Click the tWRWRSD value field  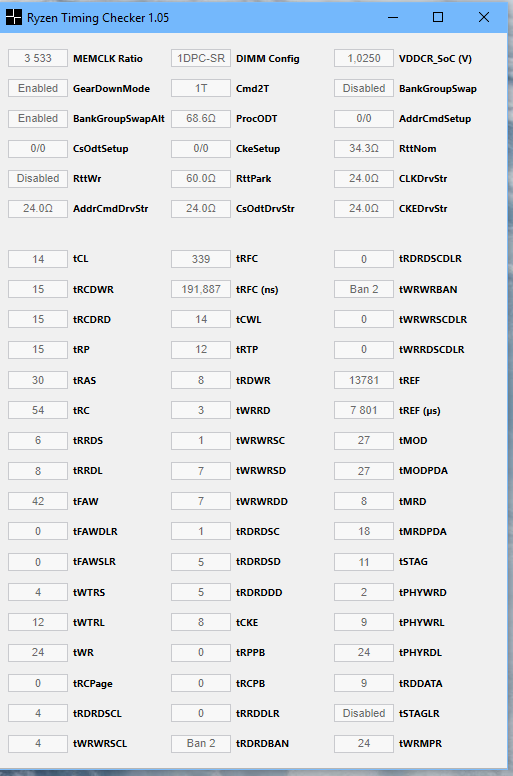point(201,471)
